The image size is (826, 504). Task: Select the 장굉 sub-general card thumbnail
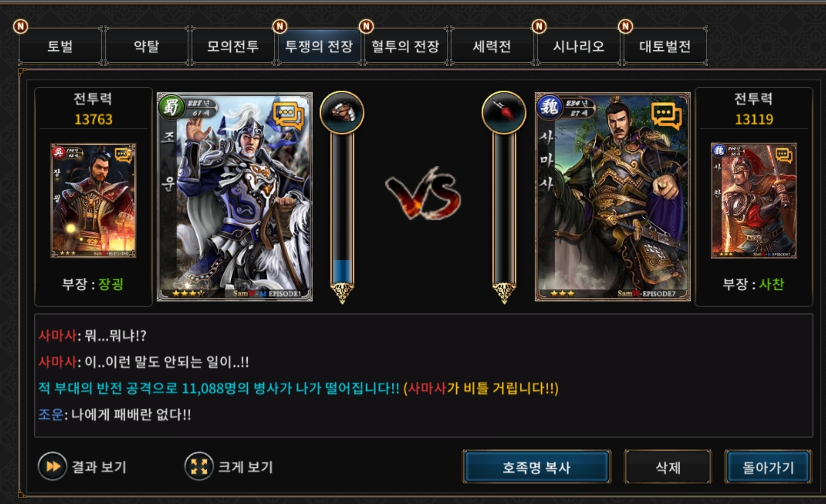(93, 201)
